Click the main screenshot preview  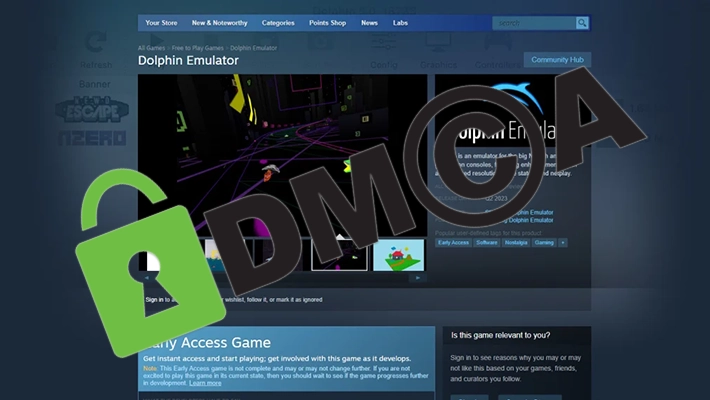(x=283, y=155)
